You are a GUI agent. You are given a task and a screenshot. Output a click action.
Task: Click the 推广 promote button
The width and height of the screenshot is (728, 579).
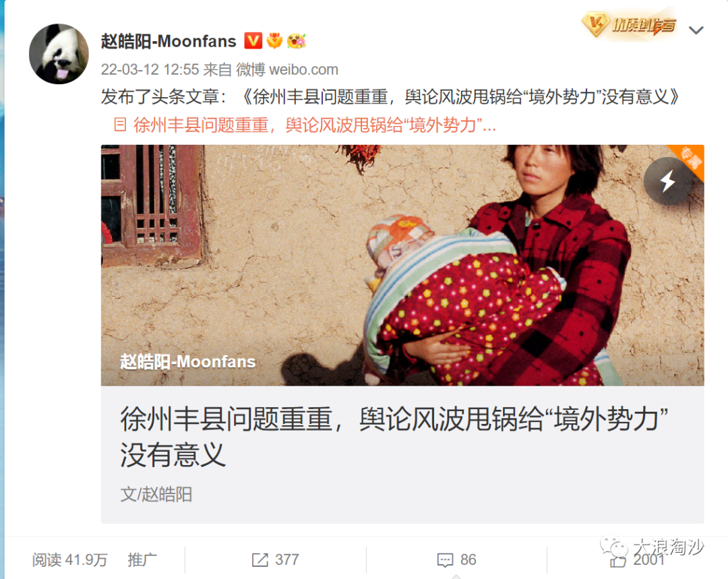tap(142, 559)
